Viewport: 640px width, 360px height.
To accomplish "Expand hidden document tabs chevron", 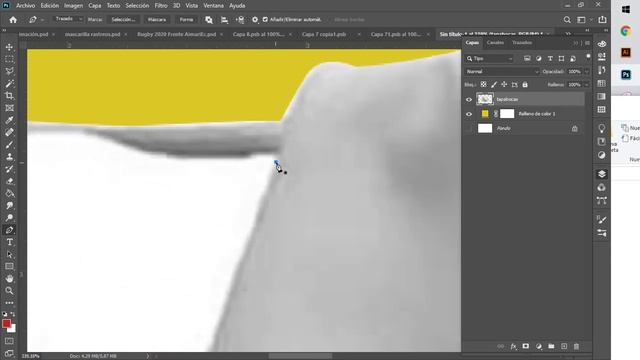I will pyautogui.click(x=568, y=34).
